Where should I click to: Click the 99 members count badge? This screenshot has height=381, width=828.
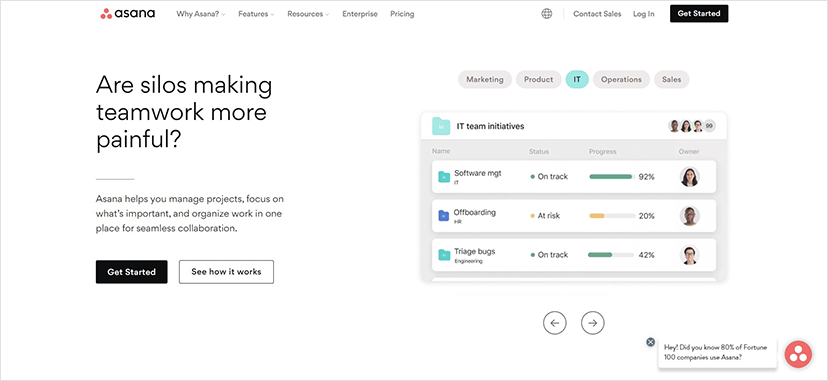point(710,126)
